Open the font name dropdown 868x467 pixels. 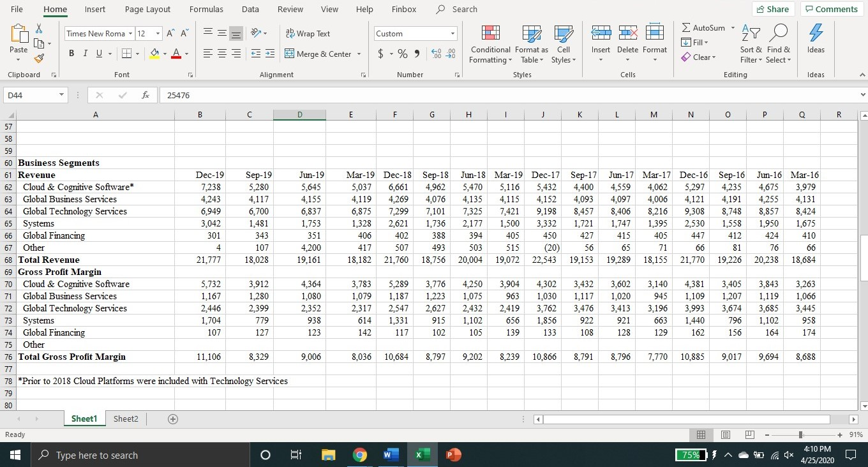tap(130, 34)
